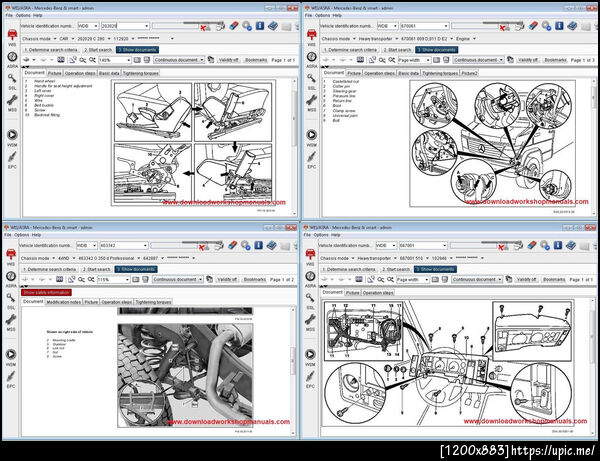This screenshot has height=461, width=600.
Task: Expand Chassis mode dropdown in the 463342 window
Action: [38, 258]
